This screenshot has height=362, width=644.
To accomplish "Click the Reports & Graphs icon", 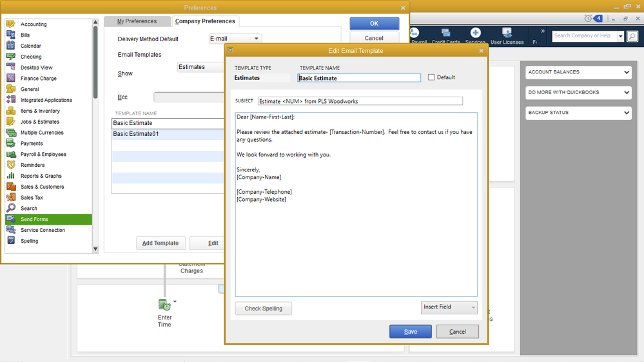I will pos(11,176).
